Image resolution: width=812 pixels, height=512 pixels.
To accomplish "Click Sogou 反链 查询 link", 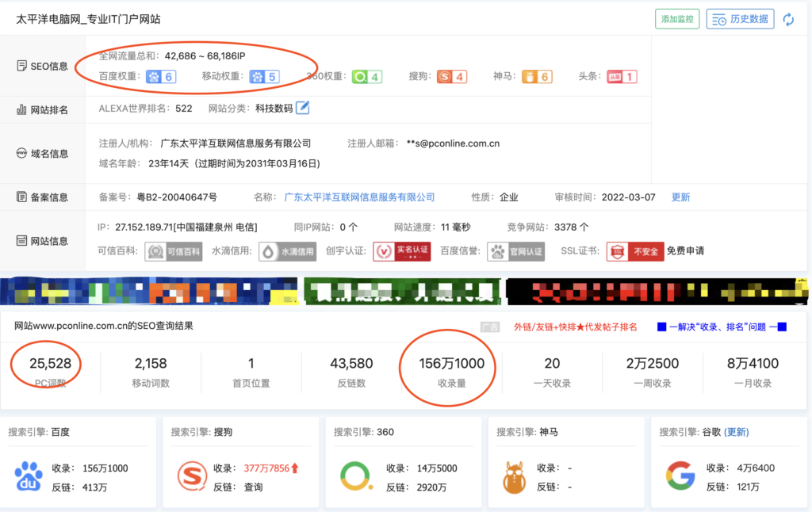I will 253,487.
